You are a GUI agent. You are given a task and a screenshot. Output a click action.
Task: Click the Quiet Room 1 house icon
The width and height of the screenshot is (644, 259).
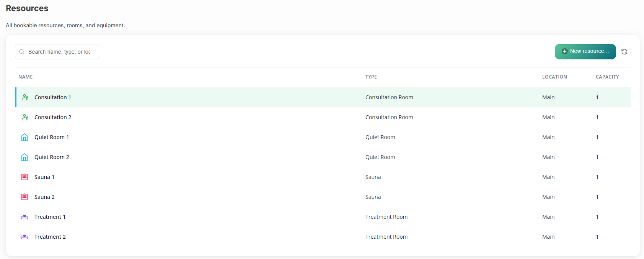[x=24, y=137]
